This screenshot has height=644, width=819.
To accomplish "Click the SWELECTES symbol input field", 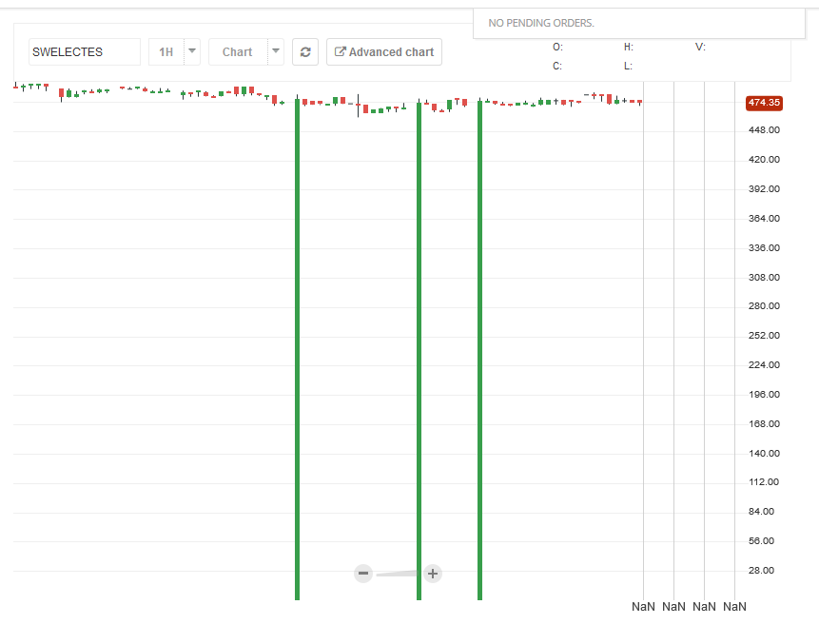I will click(x=84, y=51).
